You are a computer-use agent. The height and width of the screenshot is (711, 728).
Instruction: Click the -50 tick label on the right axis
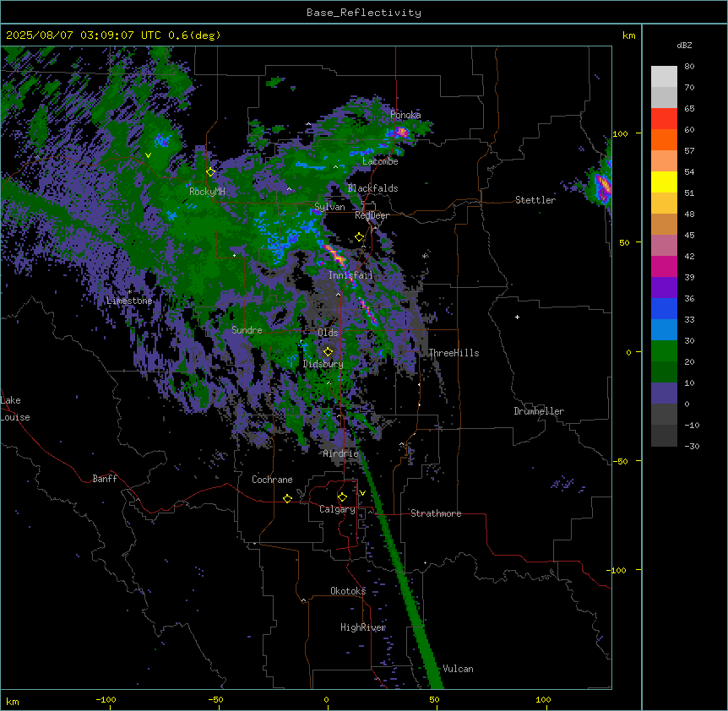pyautogui.click(x=620, y=461)
